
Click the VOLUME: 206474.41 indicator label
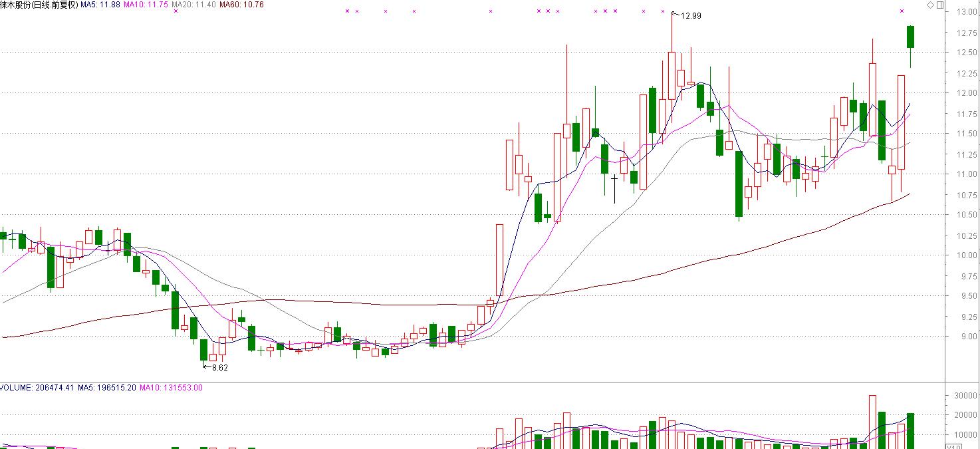point(37,388)
